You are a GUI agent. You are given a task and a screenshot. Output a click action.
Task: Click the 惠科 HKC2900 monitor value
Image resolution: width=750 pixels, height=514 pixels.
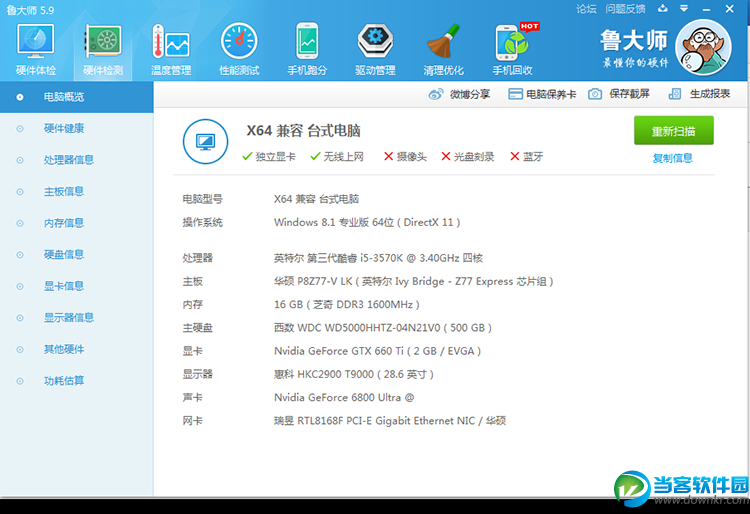(353, 374)
